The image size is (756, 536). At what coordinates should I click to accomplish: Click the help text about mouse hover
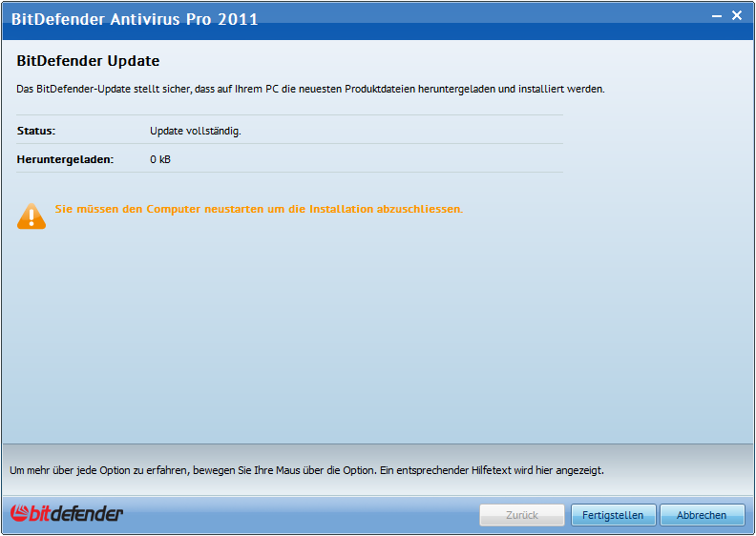306,470
